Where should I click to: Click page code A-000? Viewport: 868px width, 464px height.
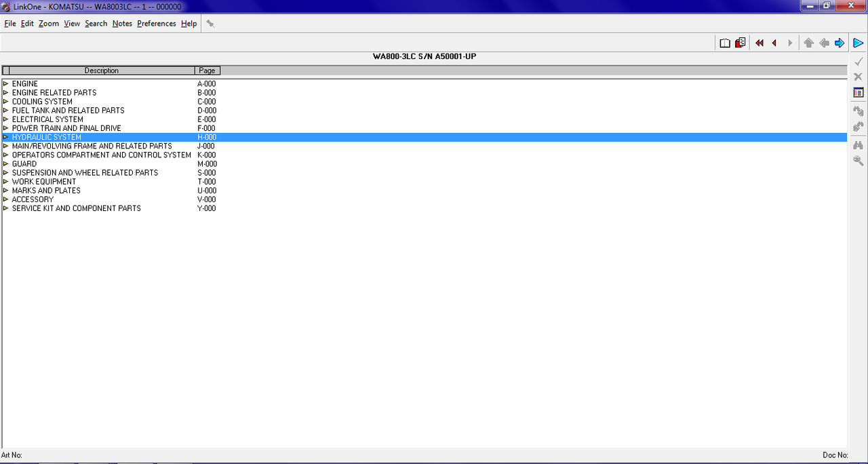pos(207,84)
